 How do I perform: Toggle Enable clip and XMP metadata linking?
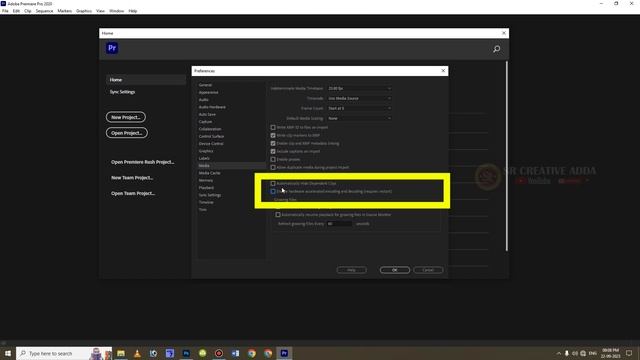click(x=273, y=143)
